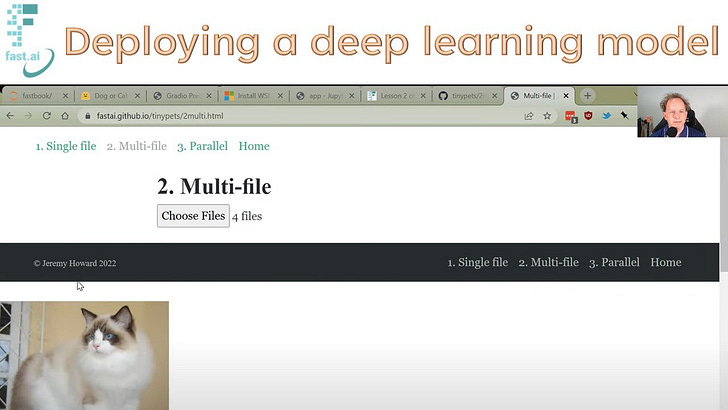Reload the page with the refresh icon
Viewport: 728px width, 410px height.
(46, 116)
